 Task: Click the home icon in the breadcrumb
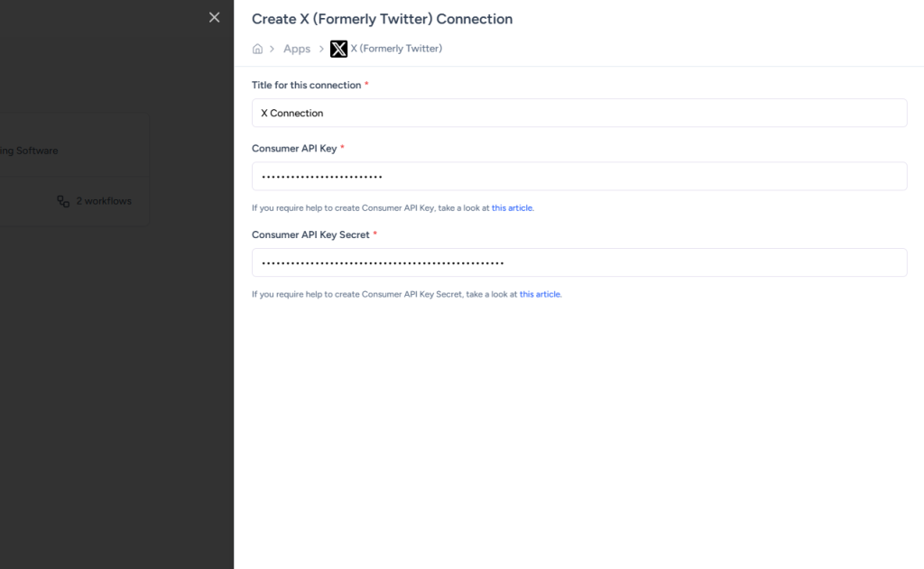(257, 49)
